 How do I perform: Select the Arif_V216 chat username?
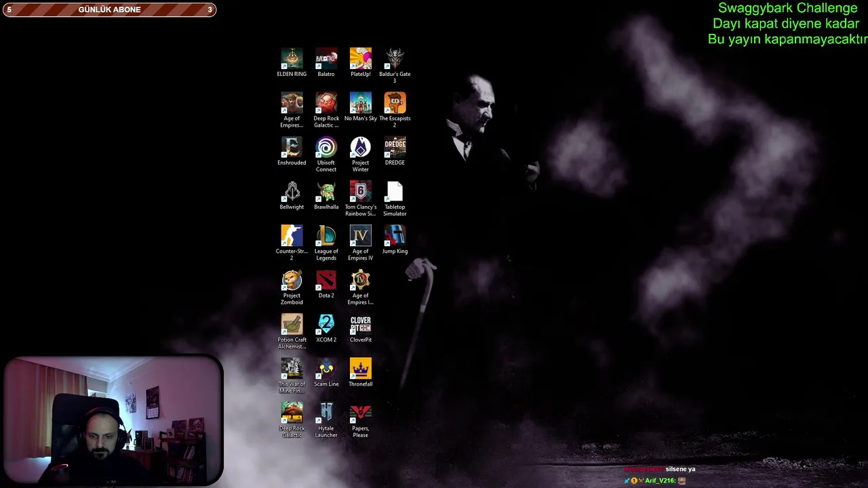click(660, 481)
